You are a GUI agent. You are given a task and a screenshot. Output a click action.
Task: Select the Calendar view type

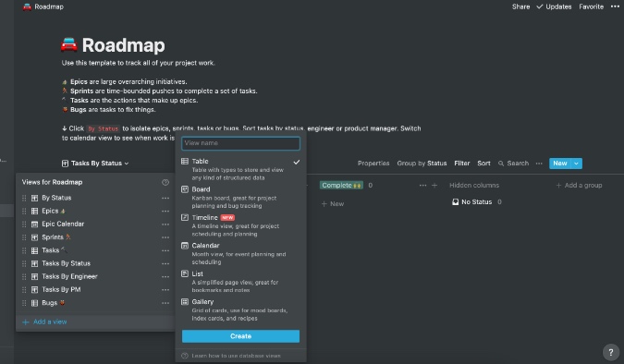tap(240, 253)
